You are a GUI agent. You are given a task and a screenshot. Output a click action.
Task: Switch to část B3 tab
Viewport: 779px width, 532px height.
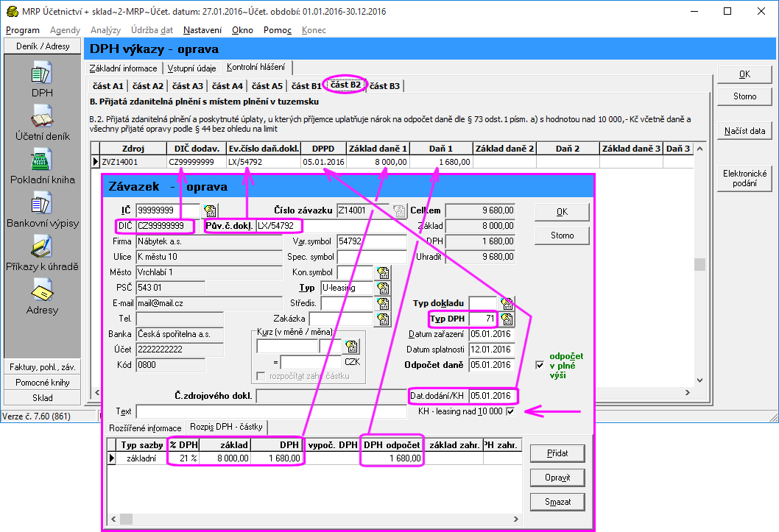[x=384, y=86]
